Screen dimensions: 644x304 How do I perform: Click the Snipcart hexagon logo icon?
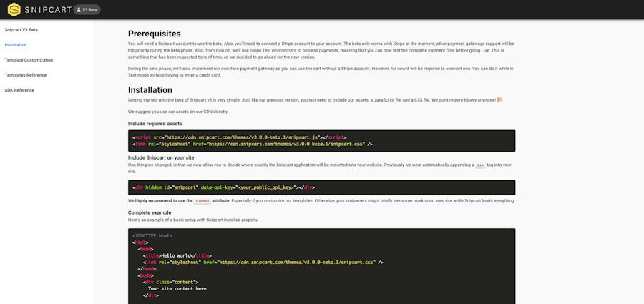(x=14, y=9)
